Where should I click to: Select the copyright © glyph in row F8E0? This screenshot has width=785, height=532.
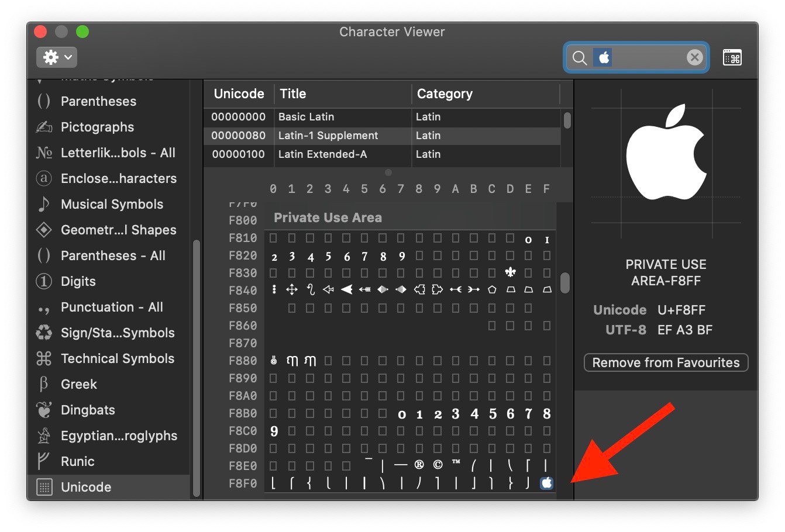tap(438, 465)
